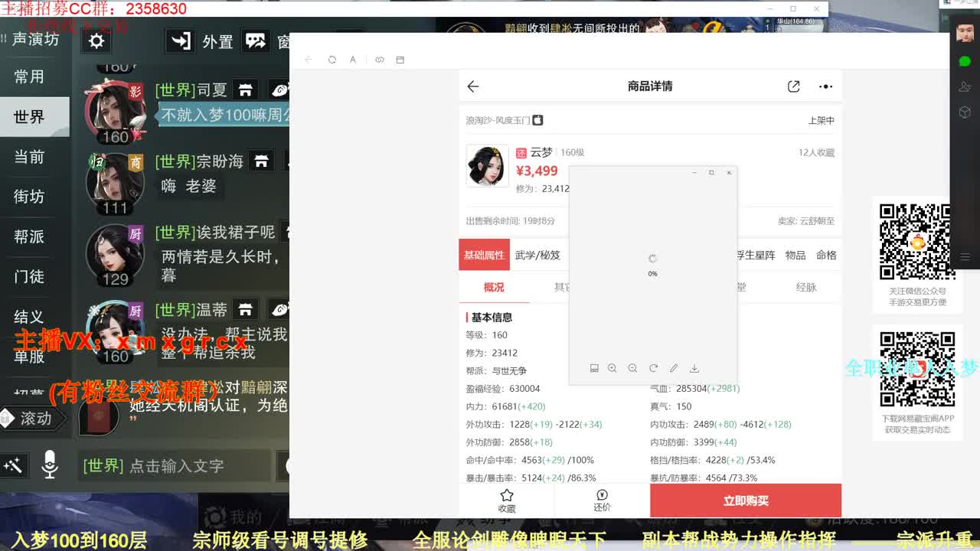Open the 命格 tab

pos(826,255)
